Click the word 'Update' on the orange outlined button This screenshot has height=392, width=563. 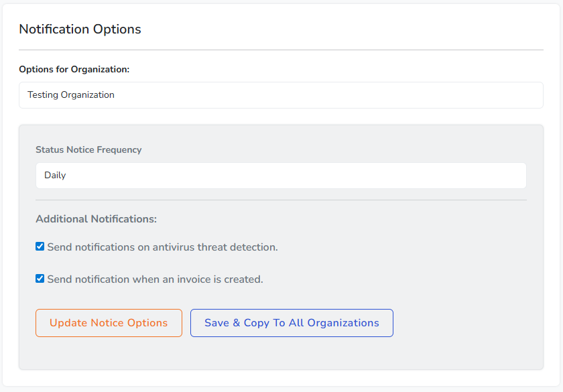[x=68, y=323]
